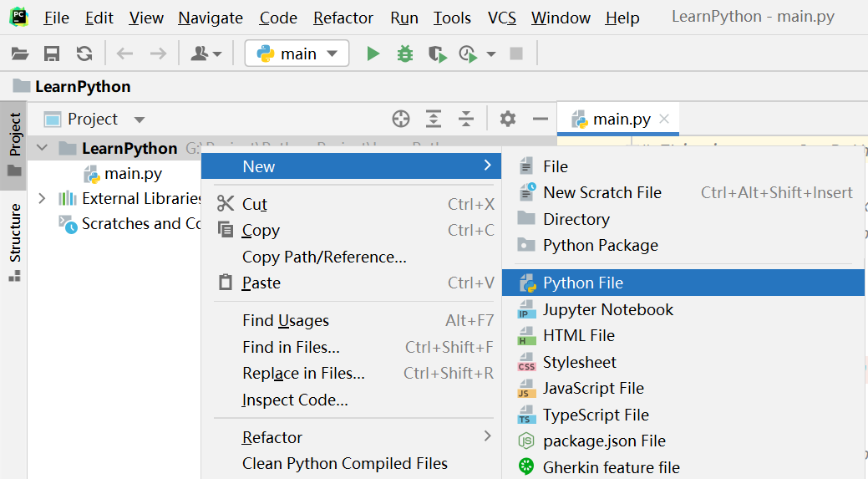
Task: Select Find in Files... menu entry
Action: [351, 347]
